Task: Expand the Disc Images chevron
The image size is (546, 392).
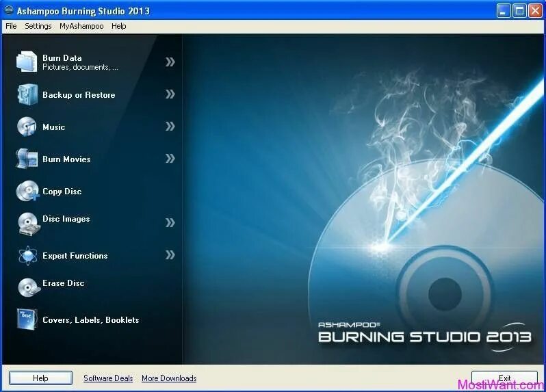Action: [170, 223]
